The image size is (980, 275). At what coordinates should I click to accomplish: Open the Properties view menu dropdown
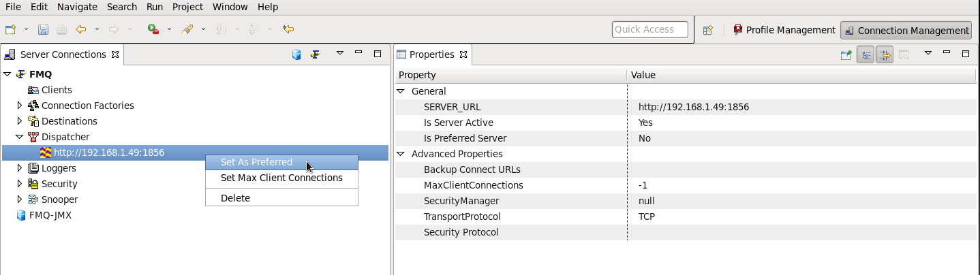[x=928, y=54]
